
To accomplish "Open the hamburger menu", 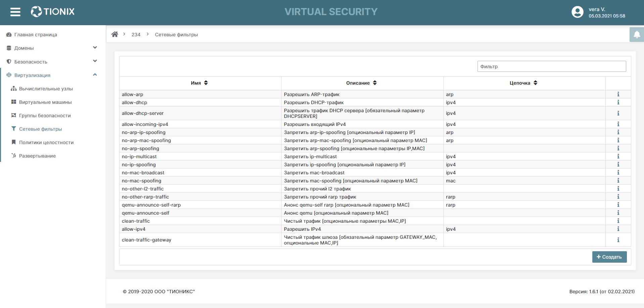I will click(x=15, y=12).
